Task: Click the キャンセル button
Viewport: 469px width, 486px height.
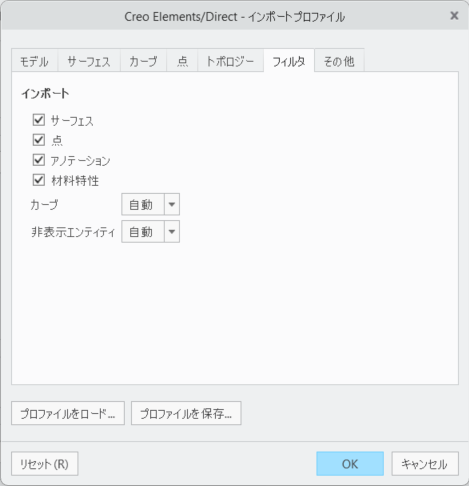Action: point(425,464)
